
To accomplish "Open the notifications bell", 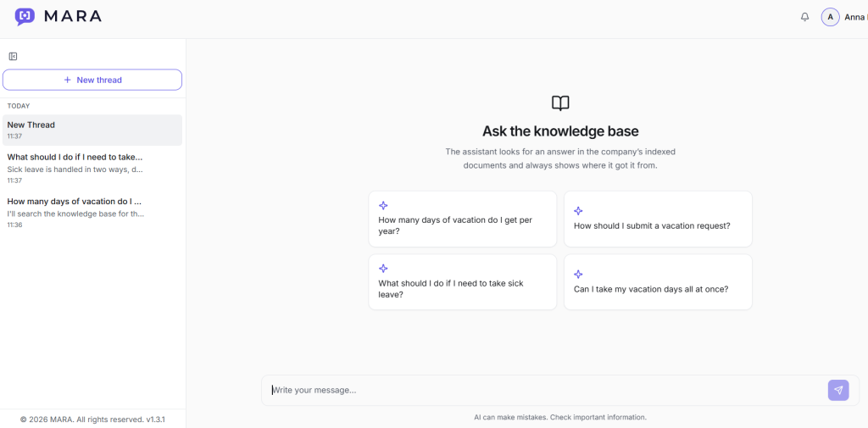I will pyautogui.click(x=805, y=17).
